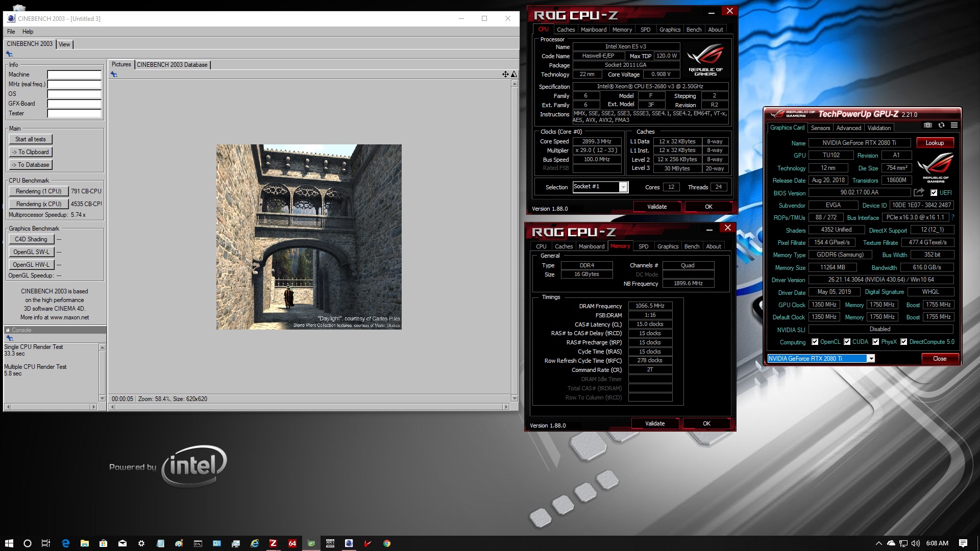Click the Tester input field in Info panel
Screen dimensions: 980x551
(75, 113)
